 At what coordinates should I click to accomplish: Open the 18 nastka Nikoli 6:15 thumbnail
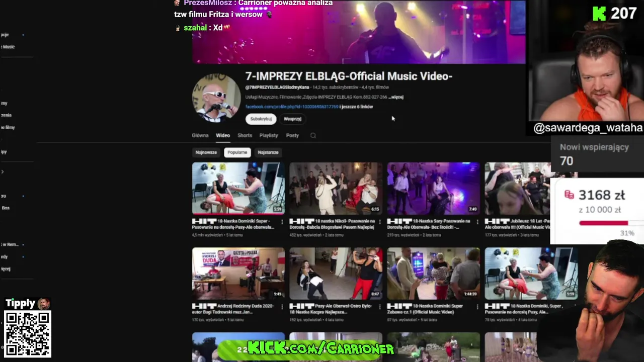(336, 188)
